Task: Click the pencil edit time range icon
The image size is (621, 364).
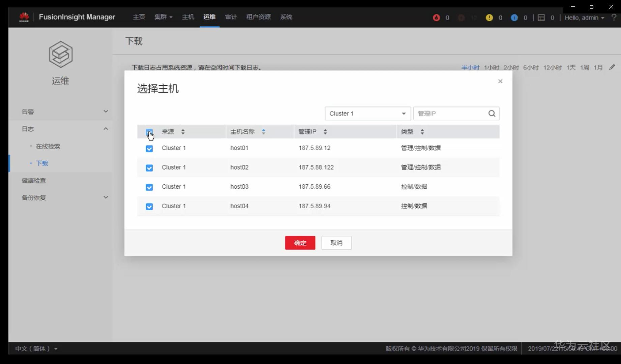Action: [612, 67]
